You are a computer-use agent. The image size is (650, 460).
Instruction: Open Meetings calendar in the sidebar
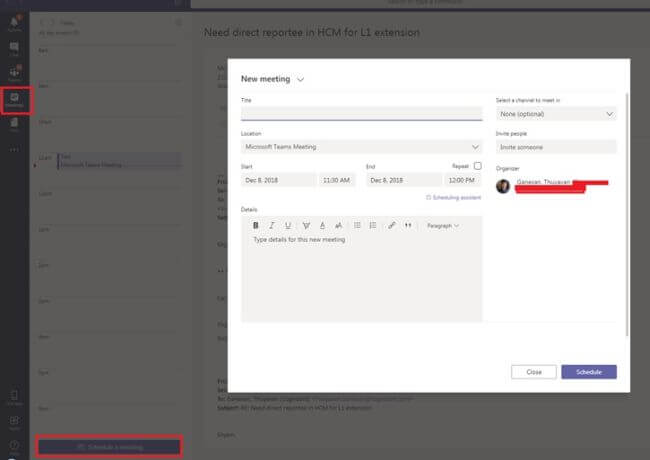coord(15,100)
